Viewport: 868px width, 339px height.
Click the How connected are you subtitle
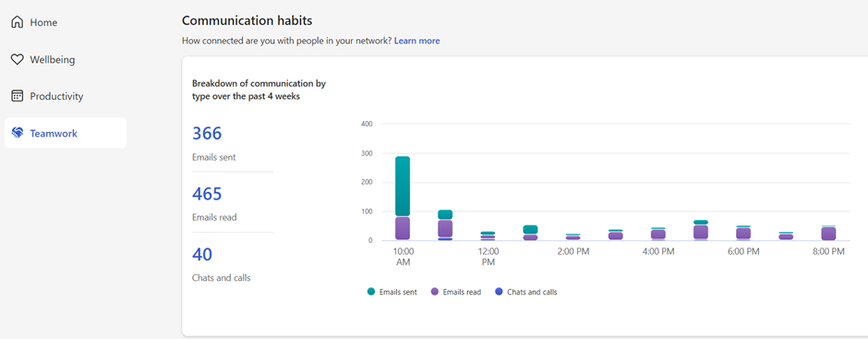pyautogui.click(x=287, y=41)
